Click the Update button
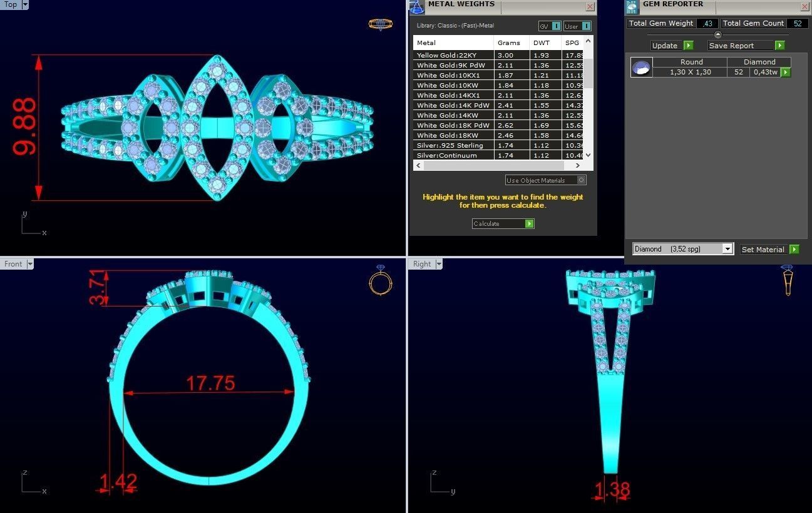This screenshot has height=513, width=812. [x=667, y=46]
